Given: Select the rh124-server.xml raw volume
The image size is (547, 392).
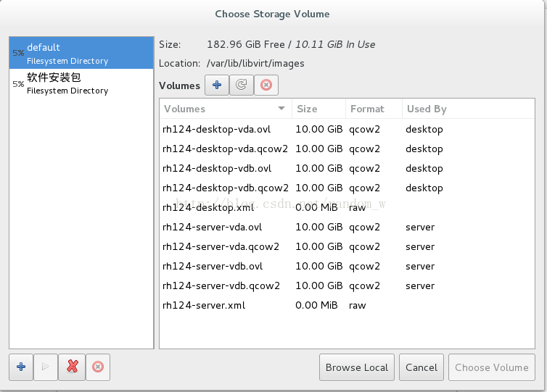Looking at the screenshot, I should pyautogui.click(x=347, y=305).
